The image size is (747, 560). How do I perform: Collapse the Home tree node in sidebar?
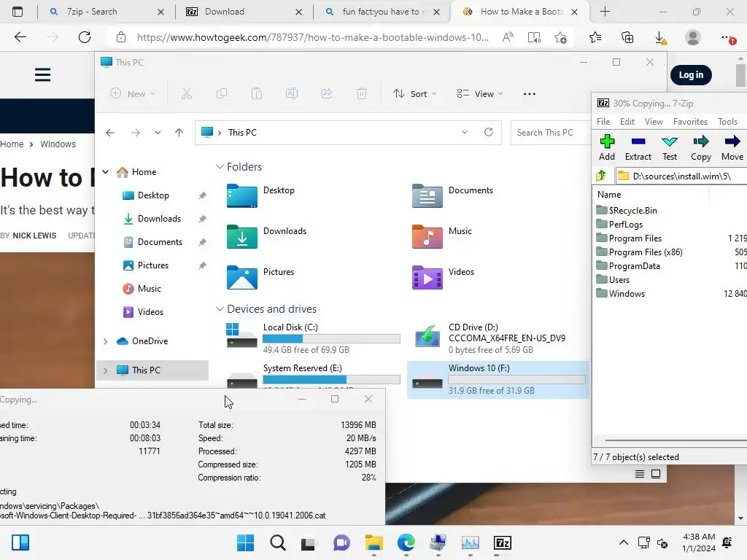106,171
